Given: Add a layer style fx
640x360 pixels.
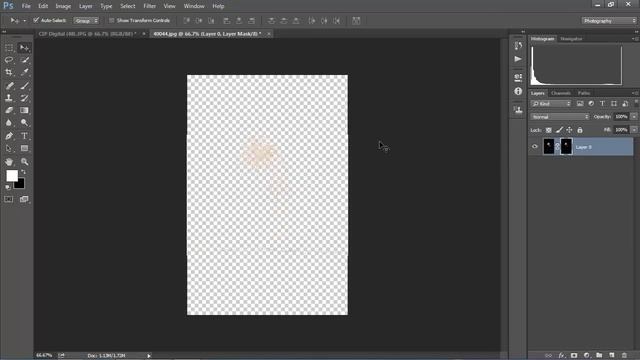Looking at the screenshot, I should 561,356.
